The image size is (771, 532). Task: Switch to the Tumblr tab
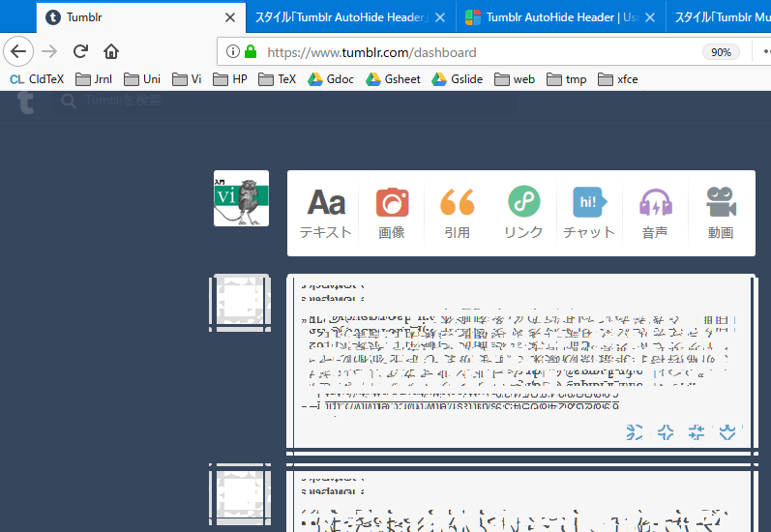coord(141,17)
